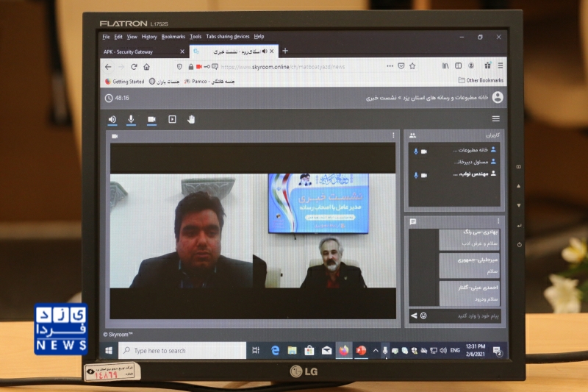Open the user profile avatar icon

click(498, 97)
